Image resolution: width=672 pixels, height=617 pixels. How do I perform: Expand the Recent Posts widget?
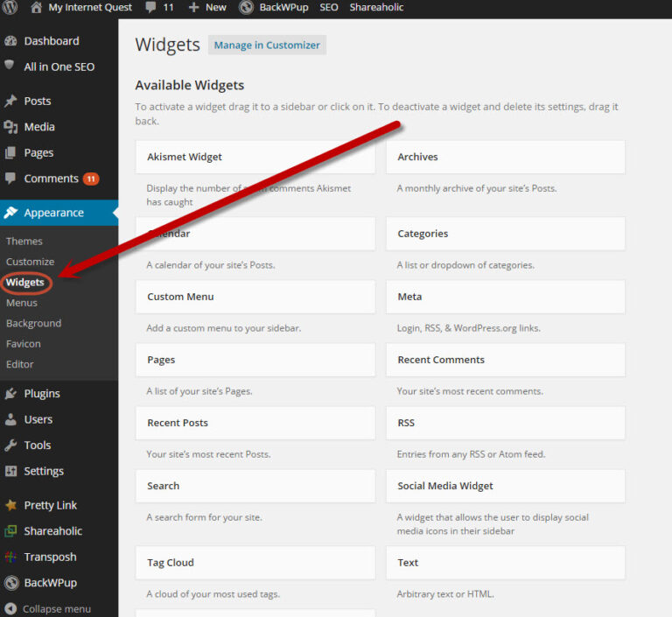255,423
